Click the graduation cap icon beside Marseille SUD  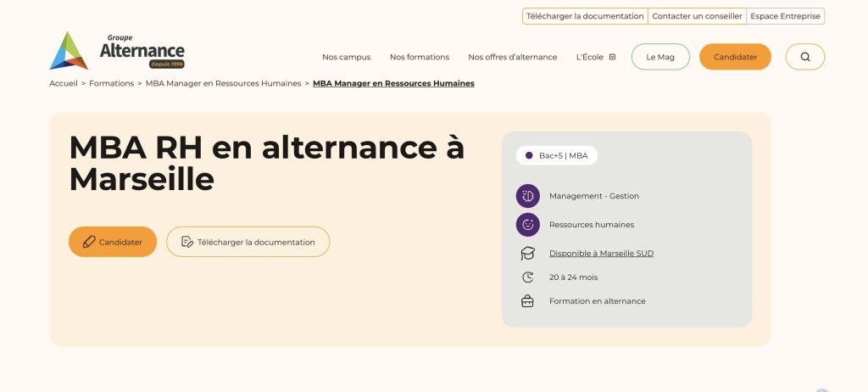pos(527,254)
